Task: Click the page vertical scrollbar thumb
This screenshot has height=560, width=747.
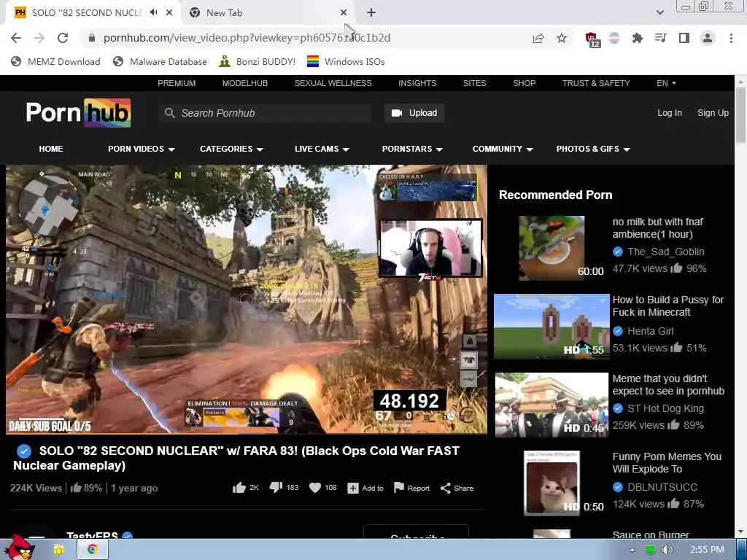Action: coord(741,114)
